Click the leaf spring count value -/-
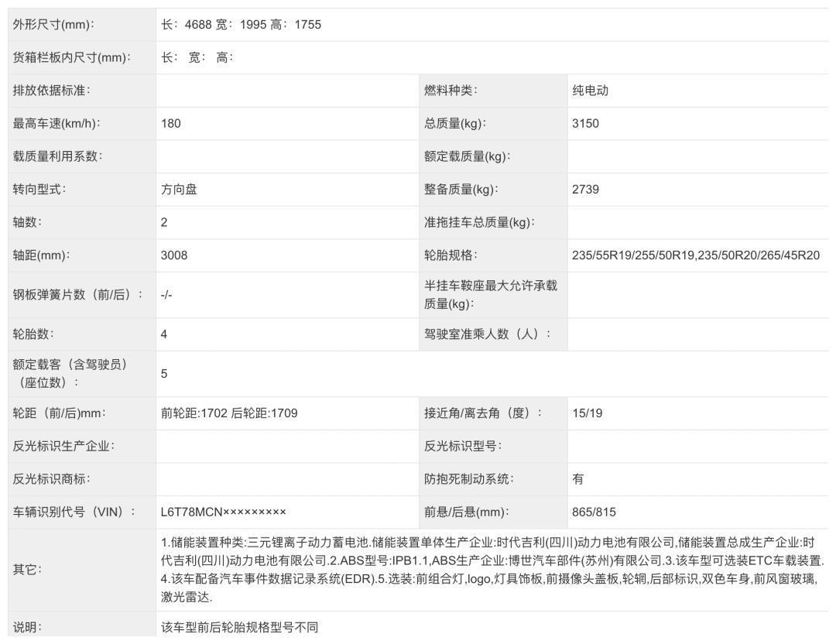 click(166, 295)
